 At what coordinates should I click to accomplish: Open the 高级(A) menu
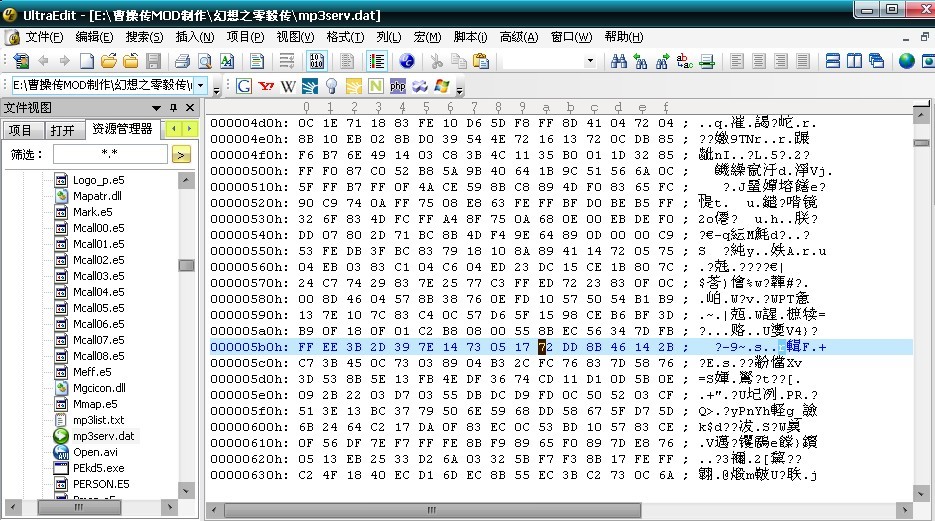click(x=519, y=37)
